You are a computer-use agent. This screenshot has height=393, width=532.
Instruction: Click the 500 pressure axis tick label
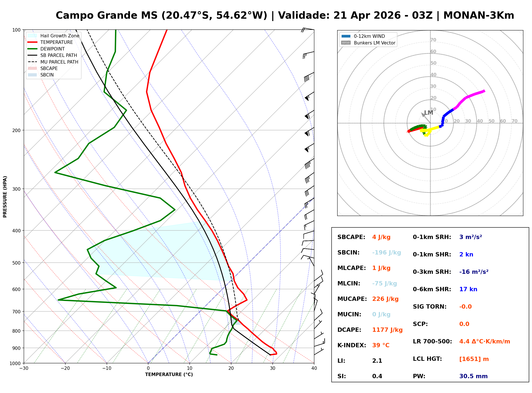point(16,263)
